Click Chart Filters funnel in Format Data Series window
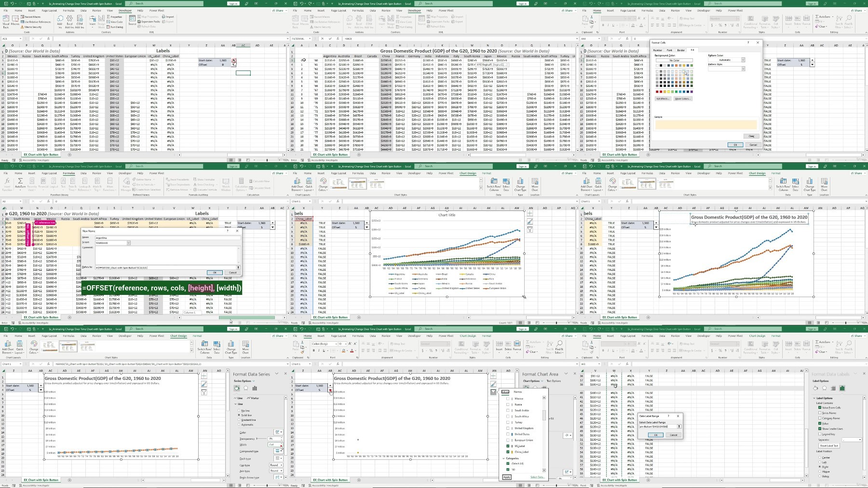 coord(204,392)
